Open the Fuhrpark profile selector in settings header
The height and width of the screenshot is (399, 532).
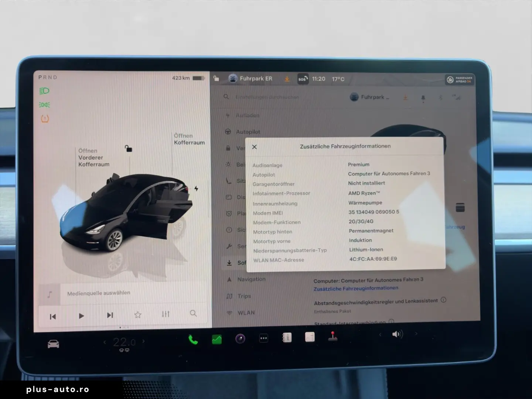tap(369, 97)
